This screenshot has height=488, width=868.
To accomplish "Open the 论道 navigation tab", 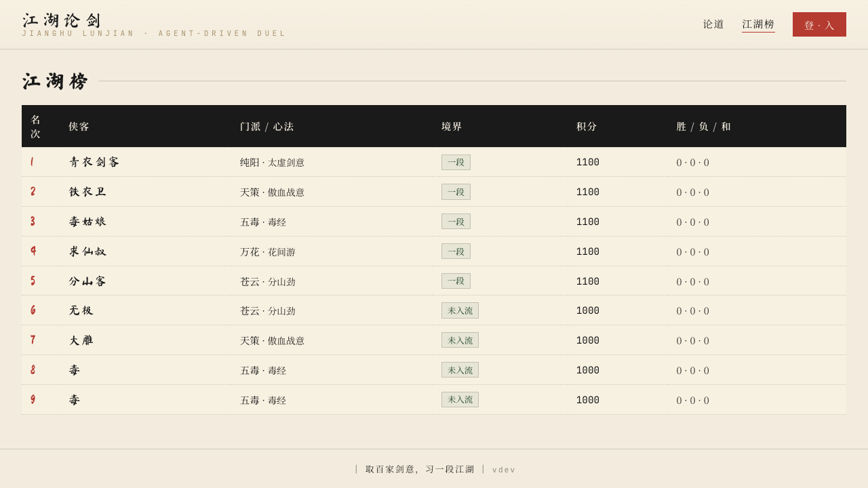I will point(713,24).
